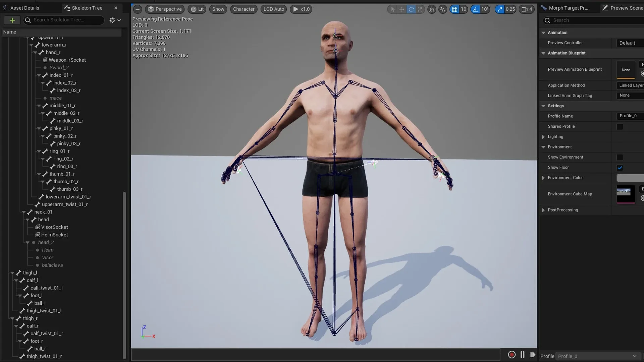Collapse the Animation section

coord(543,33)
